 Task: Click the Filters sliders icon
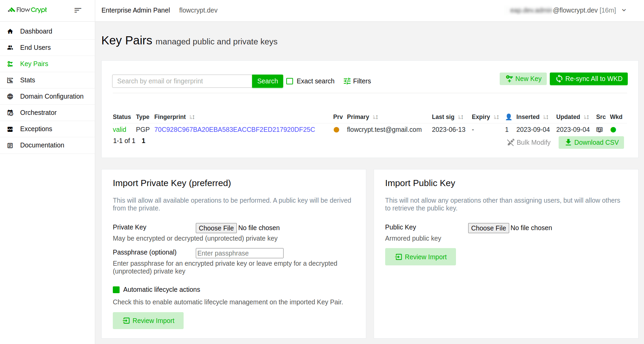(347, 81)
